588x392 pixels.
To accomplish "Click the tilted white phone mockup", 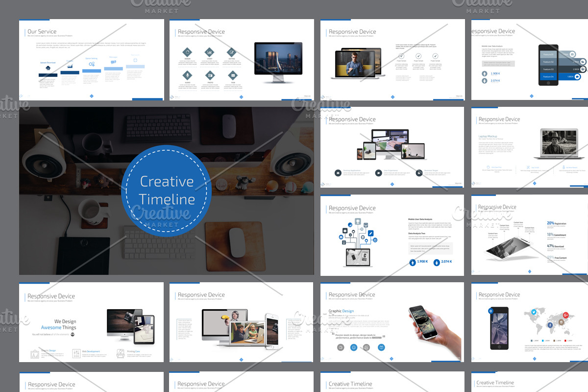I will pos(509,249).
